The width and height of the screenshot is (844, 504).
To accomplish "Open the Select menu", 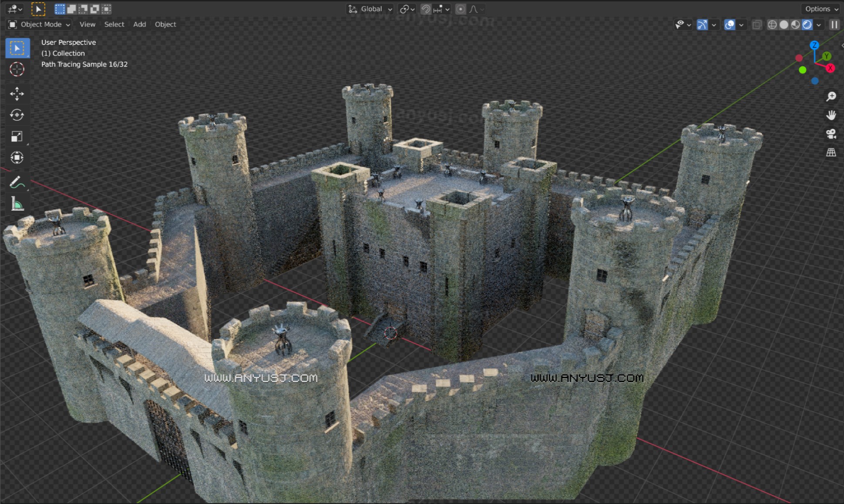I will pyautogui.click(x=114, y=24).
